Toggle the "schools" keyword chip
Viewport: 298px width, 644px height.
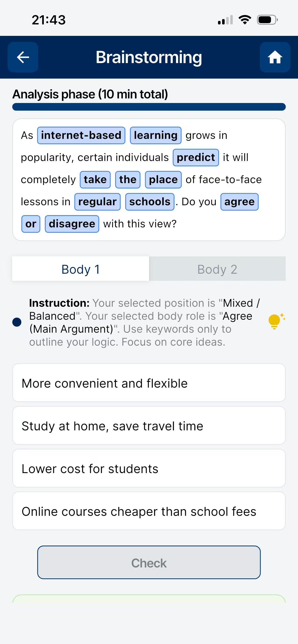click(x=150, y=202)
